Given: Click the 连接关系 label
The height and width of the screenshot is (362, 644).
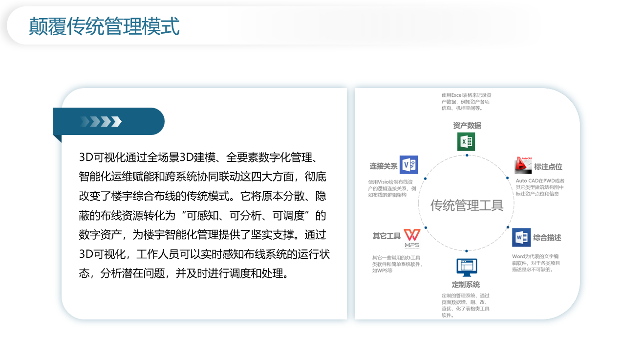Looking at the screenshot, I should point(384,166).
